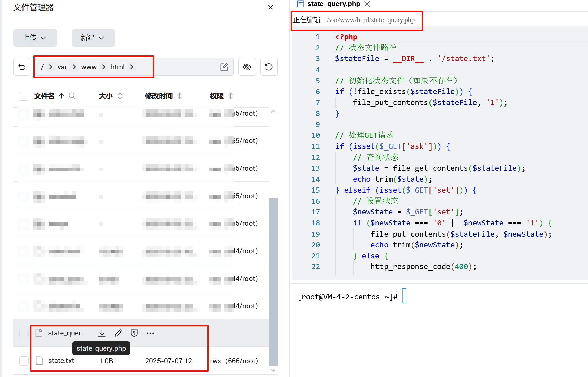Screen dimensions: 588x377
Task: Click the /var/www/html/state_query.php editing path
Action: click(371, 20)
